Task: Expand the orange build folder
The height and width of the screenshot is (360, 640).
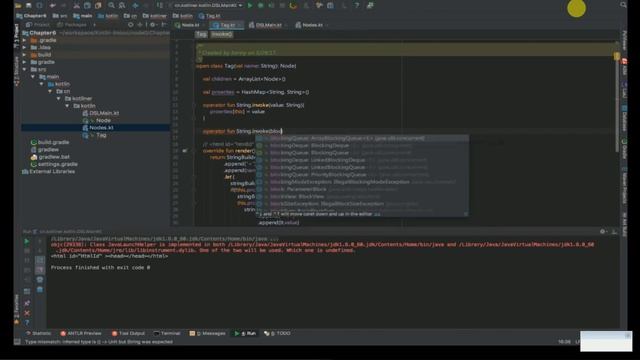Action: [x=25, y=55]
